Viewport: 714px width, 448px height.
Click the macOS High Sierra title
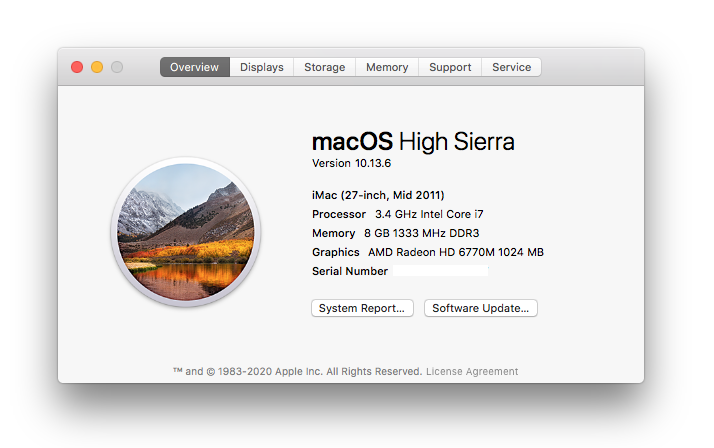pos(413,141)
